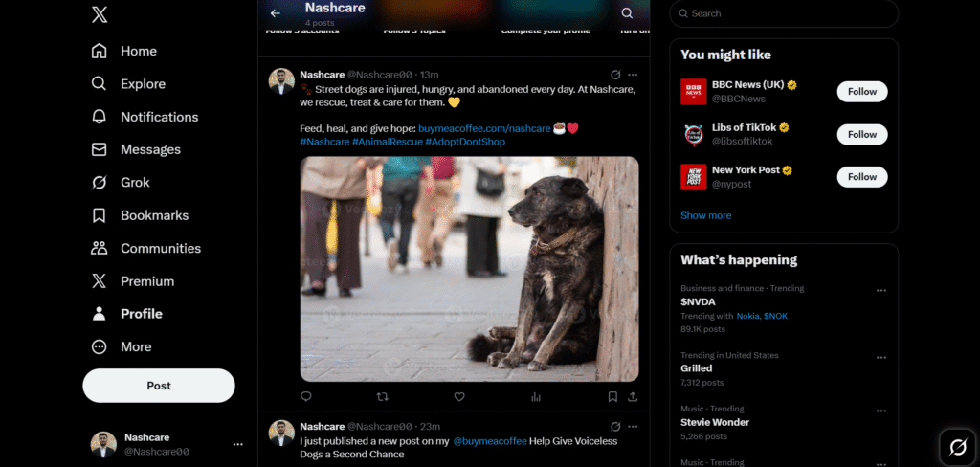Click in the Search field

pos(784,13)
